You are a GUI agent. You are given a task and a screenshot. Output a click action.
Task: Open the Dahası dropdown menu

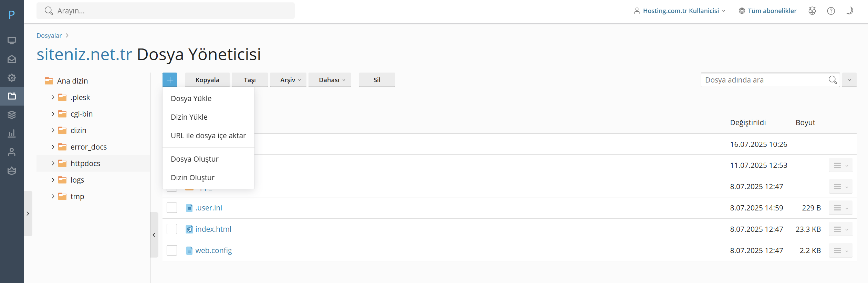coord(330,80)
